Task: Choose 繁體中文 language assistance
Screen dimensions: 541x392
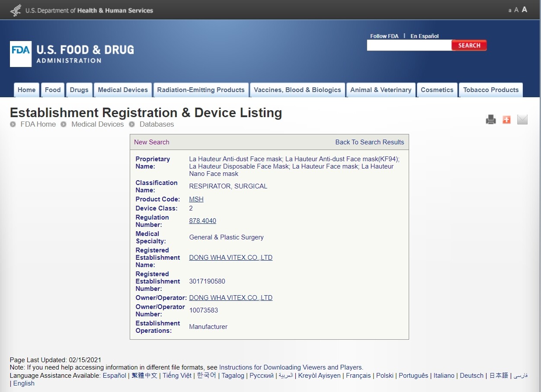Action: coord(144,376)
